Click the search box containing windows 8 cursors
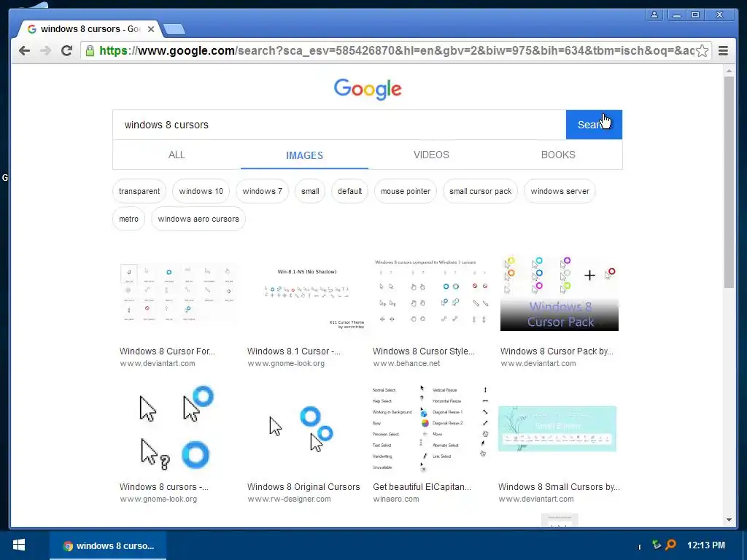Screen dimensions: 747x560 (x=339, y=125)
